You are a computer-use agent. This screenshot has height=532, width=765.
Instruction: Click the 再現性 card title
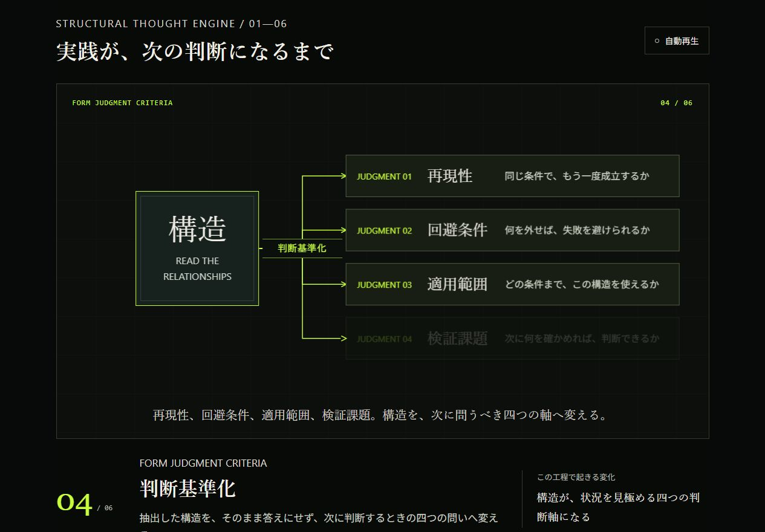450,176
